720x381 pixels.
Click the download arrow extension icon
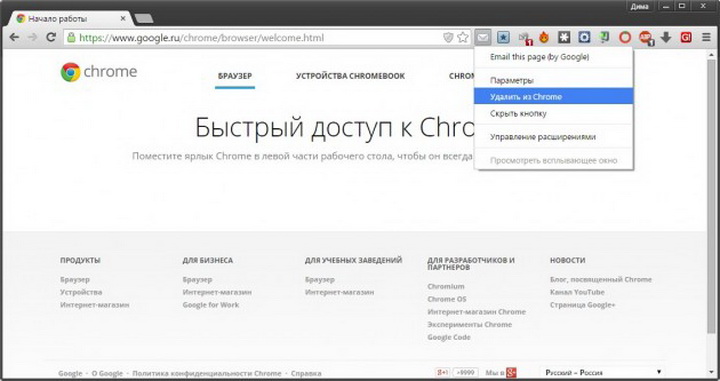coord(666,38)
